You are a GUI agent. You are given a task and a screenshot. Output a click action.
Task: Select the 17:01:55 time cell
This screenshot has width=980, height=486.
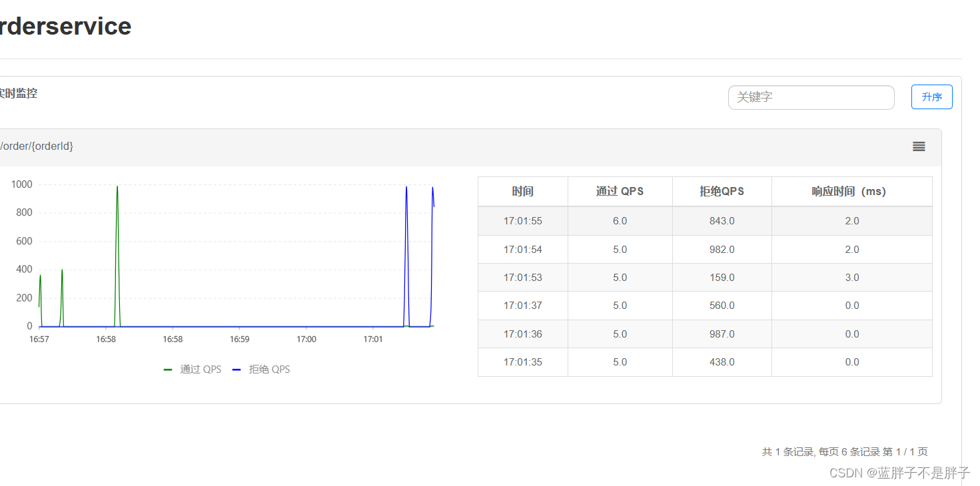[x=523, y=221]
